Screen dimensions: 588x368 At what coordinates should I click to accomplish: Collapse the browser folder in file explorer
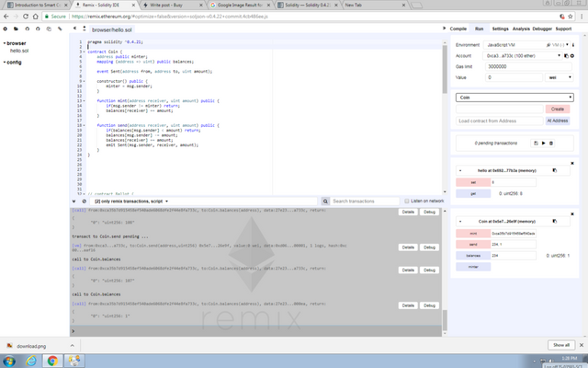click(x=5, y=43)
